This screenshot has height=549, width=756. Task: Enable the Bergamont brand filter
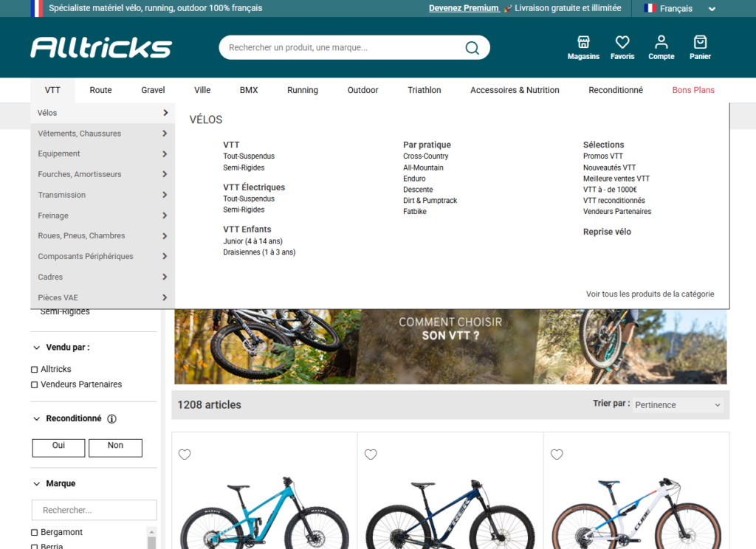pyautogui.click(x=35, y=533)
